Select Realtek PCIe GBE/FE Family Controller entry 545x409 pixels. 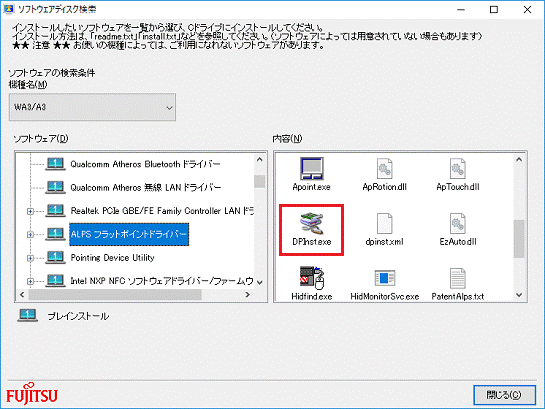(162, 211)
